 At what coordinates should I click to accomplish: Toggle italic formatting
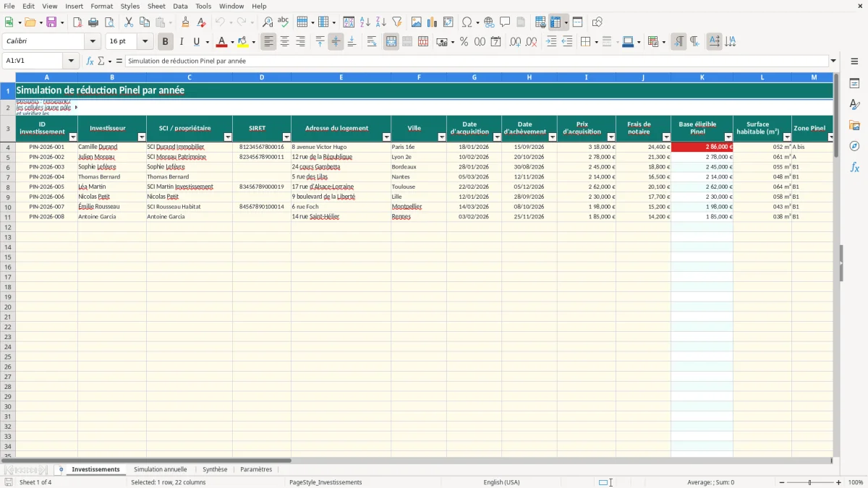pyautogui.click(x=182, y=42)
